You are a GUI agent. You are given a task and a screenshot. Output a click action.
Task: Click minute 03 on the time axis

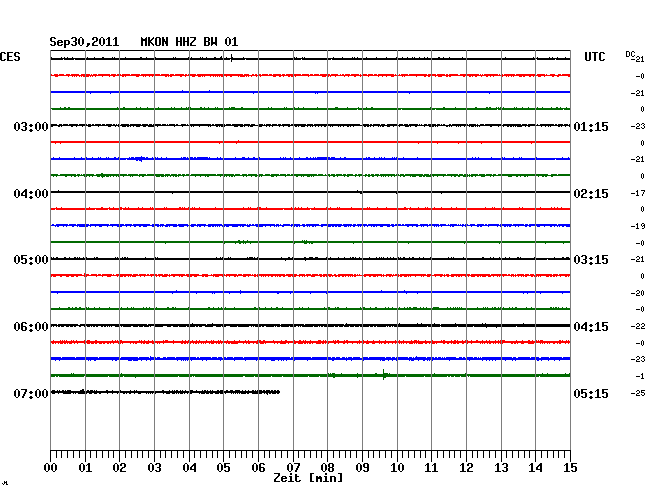coord(155,468)
